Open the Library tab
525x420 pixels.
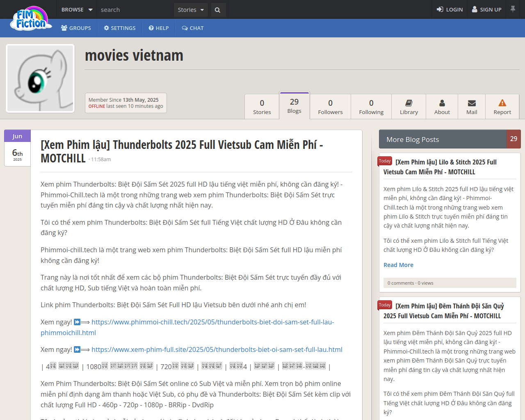click(409, 107)
